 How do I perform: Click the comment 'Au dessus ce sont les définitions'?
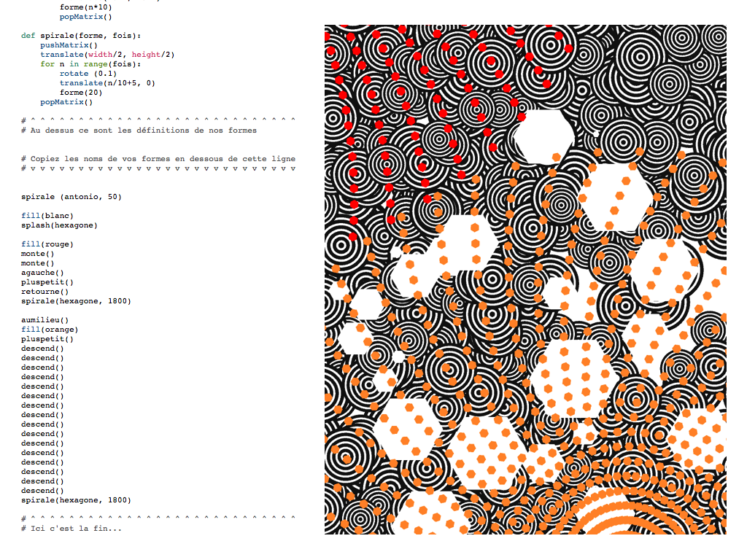pos(139,131)
